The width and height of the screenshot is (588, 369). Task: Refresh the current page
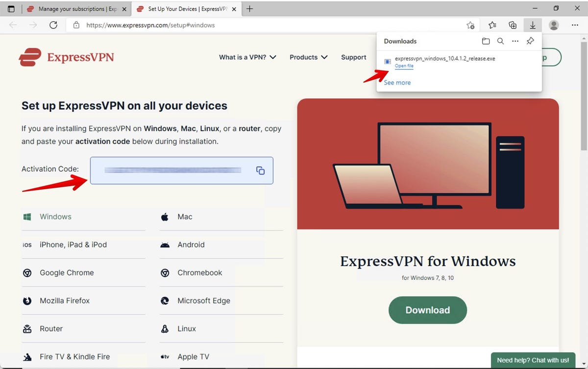pyautogui.click(x=53, y=25)
